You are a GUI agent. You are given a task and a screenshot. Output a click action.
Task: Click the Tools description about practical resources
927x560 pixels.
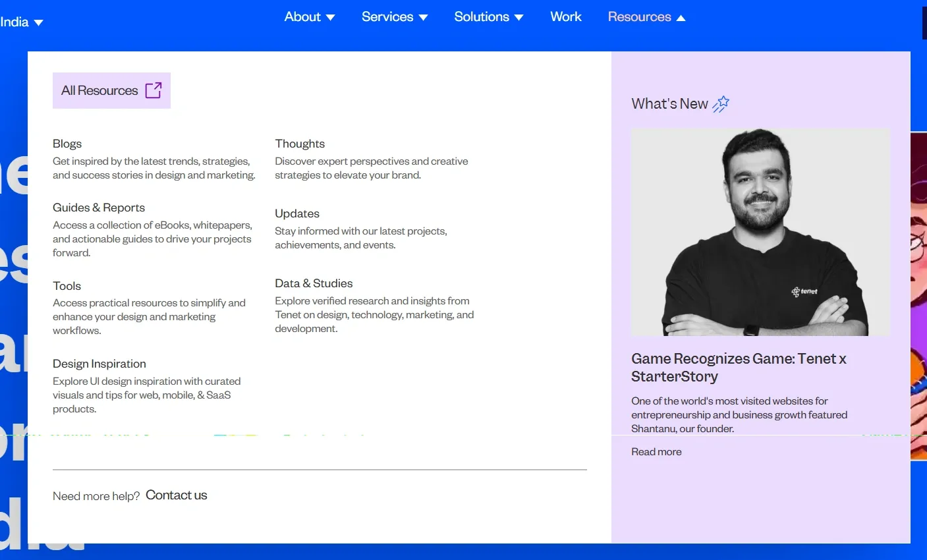point(149,317)
